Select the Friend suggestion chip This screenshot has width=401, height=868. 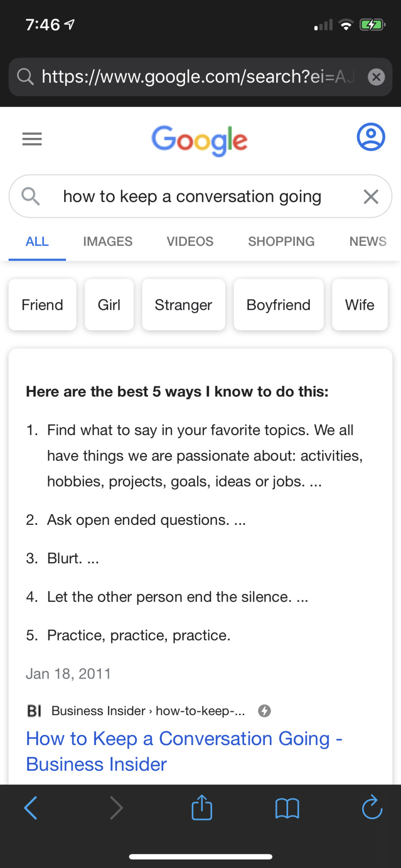pos(42,305)
